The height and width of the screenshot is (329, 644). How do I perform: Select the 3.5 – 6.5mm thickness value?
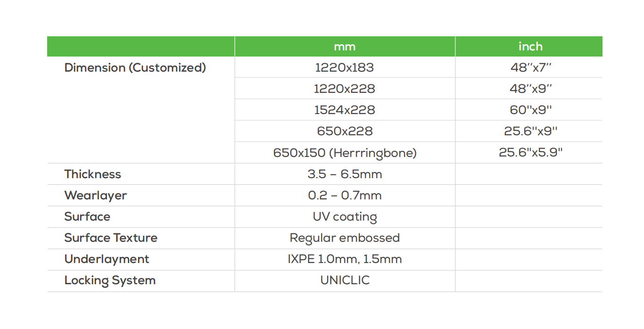pos(345,174)
